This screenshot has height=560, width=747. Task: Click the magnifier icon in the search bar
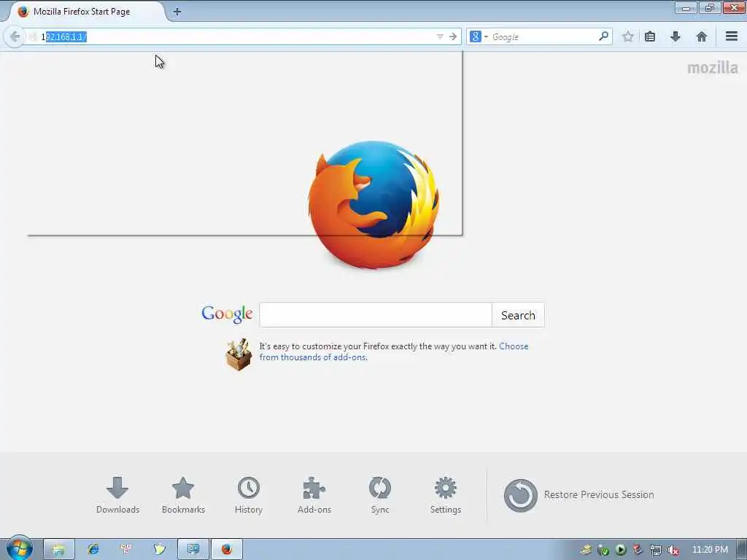603,36
